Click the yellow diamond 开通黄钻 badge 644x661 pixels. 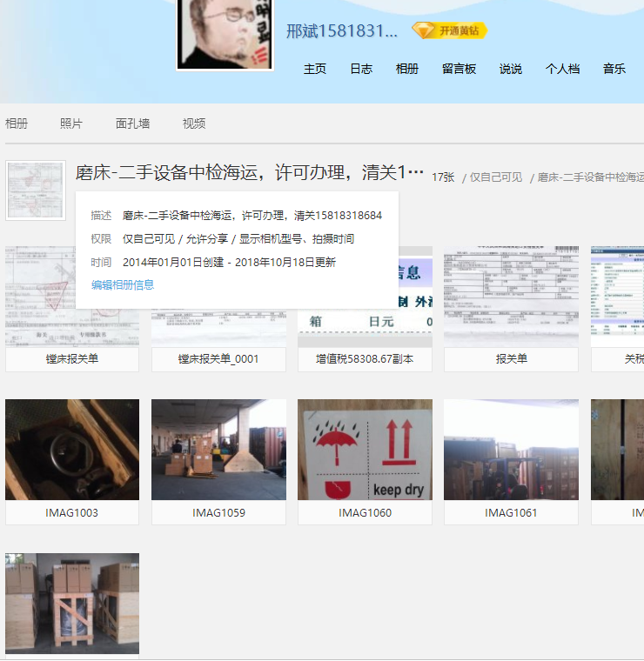(450, 30)
